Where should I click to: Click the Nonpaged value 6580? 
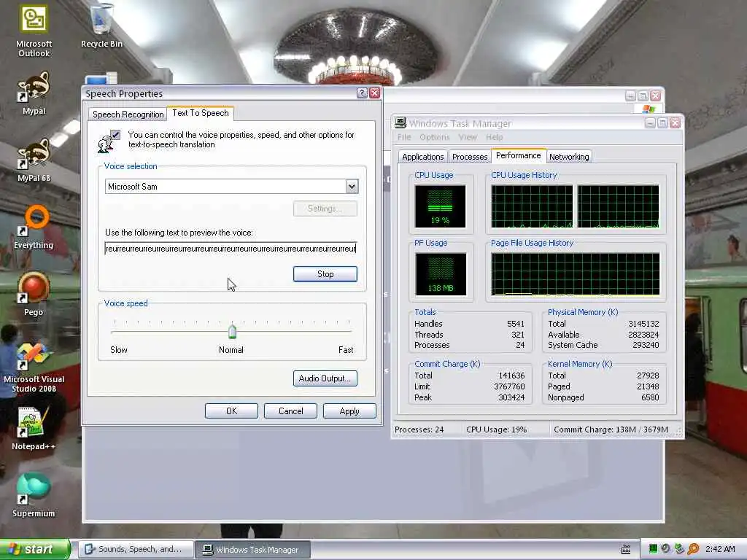coord(650,397)
